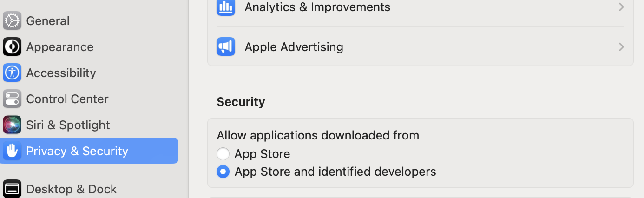
Task: Click the App Store option label
Action: [262, 154]
